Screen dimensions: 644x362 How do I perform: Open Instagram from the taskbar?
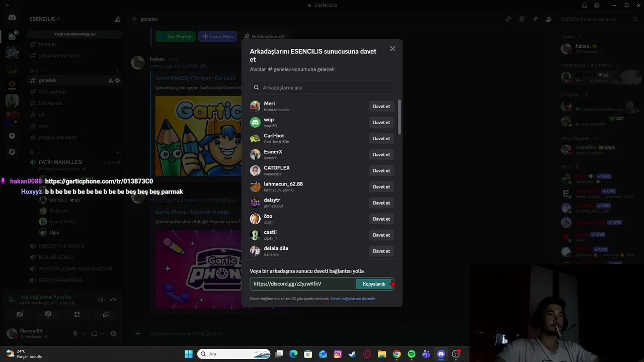pyautogui.click(x=338, y=354)
